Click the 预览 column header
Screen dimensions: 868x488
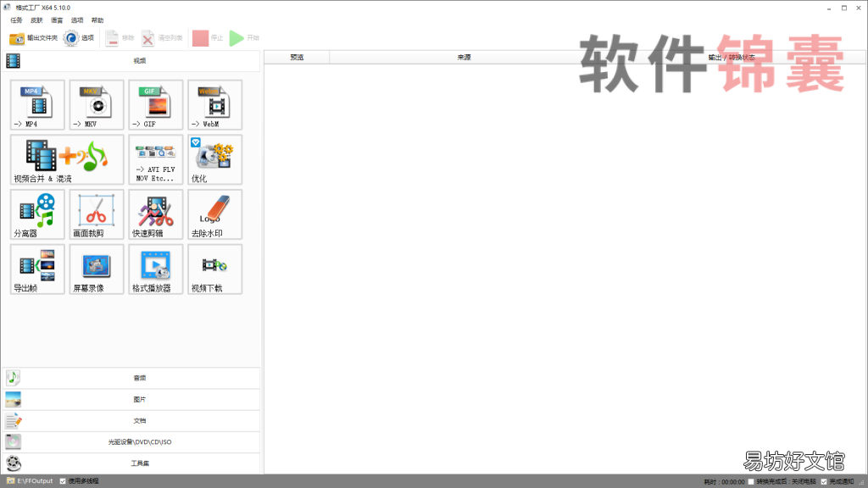point(297,58)
